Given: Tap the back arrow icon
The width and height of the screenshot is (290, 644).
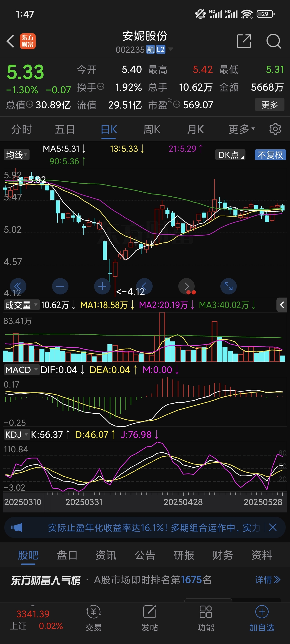Looking at the screenshot, I should [x=10, y=41].
